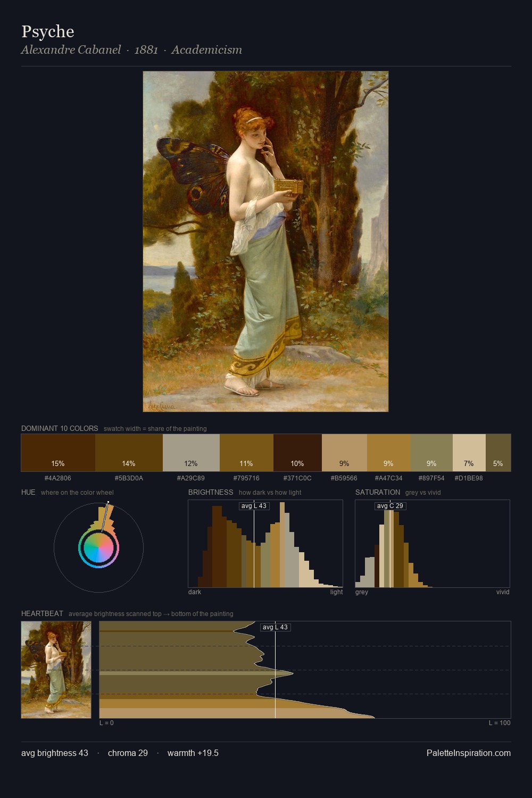Select the #A47C34 9% ochre swatch
Screen dimensions: 532x798
coord(389,453)
